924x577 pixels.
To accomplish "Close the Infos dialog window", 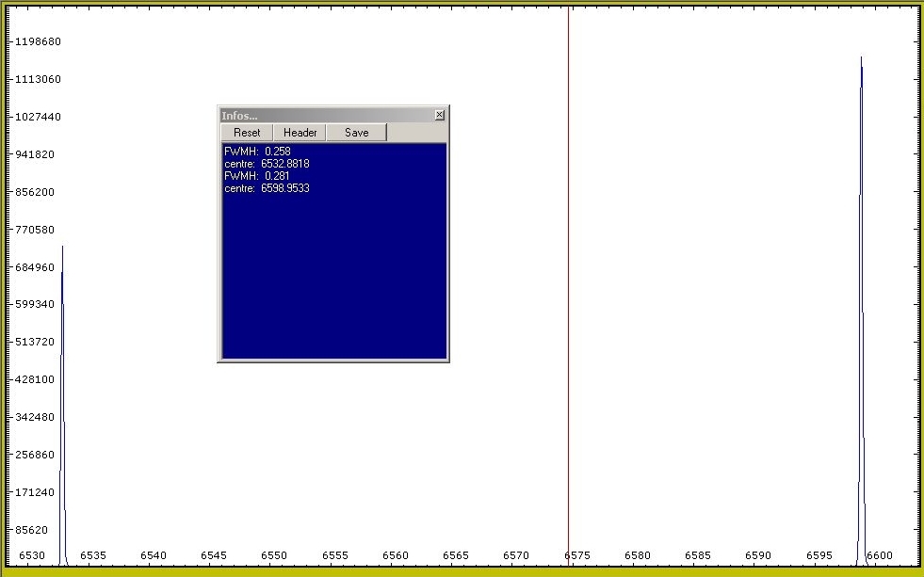I will (439, 115).
